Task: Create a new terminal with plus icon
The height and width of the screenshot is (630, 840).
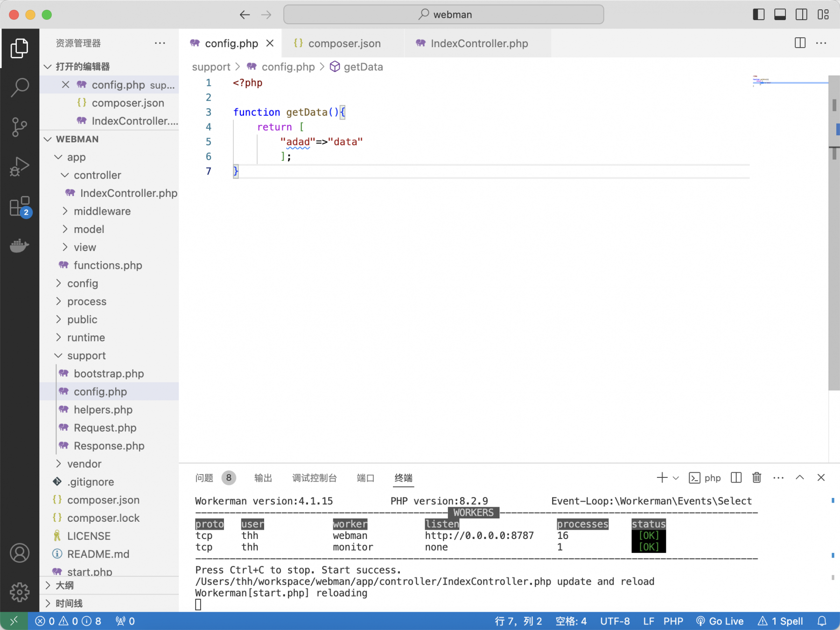Action: (x=662, y=477)
